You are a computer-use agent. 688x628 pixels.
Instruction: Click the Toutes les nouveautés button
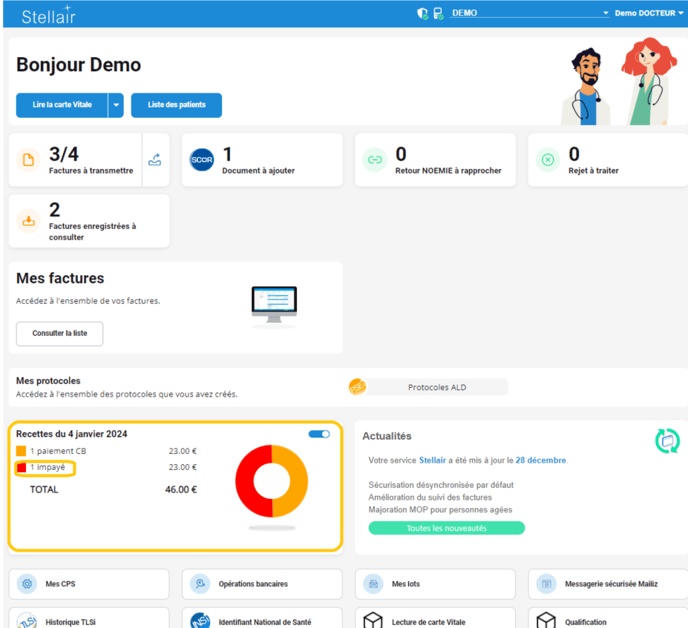tap(446, 528)
